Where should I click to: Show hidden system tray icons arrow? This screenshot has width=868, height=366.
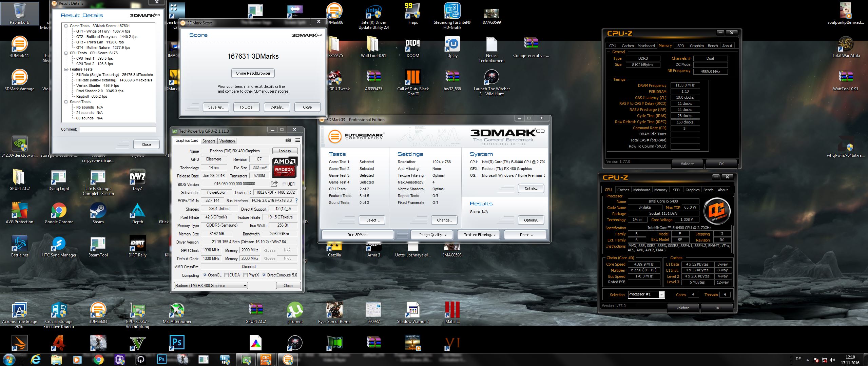[808, 360]
